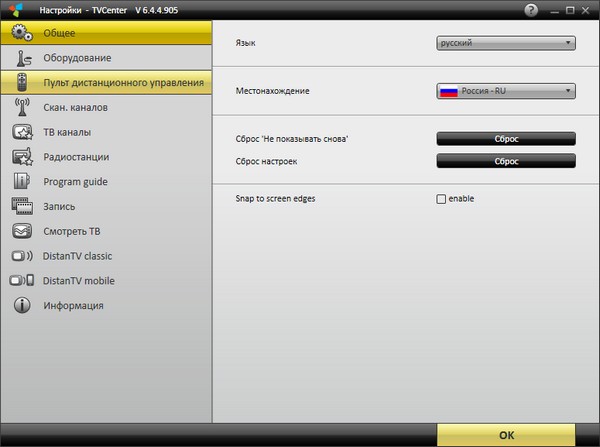Open the Общее settings section
The height and width of the screenshot is (447, 600).
point(106,33)
